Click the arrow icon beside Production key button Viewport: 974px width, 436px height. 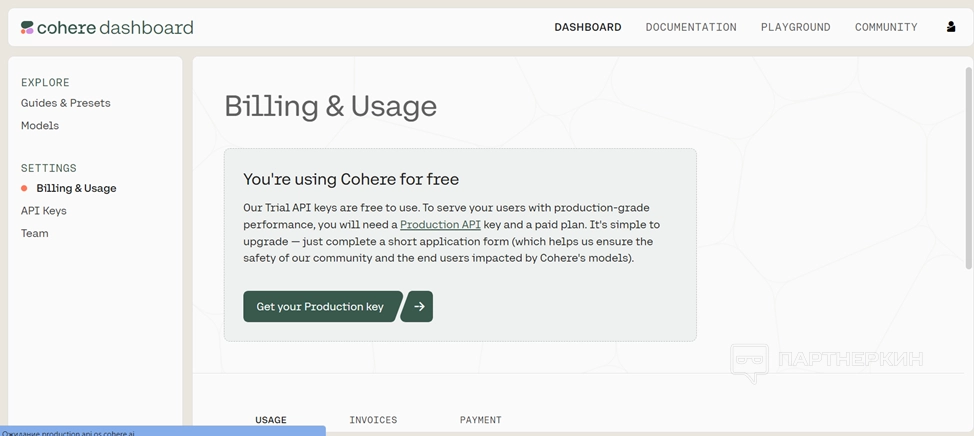point(418,307)
